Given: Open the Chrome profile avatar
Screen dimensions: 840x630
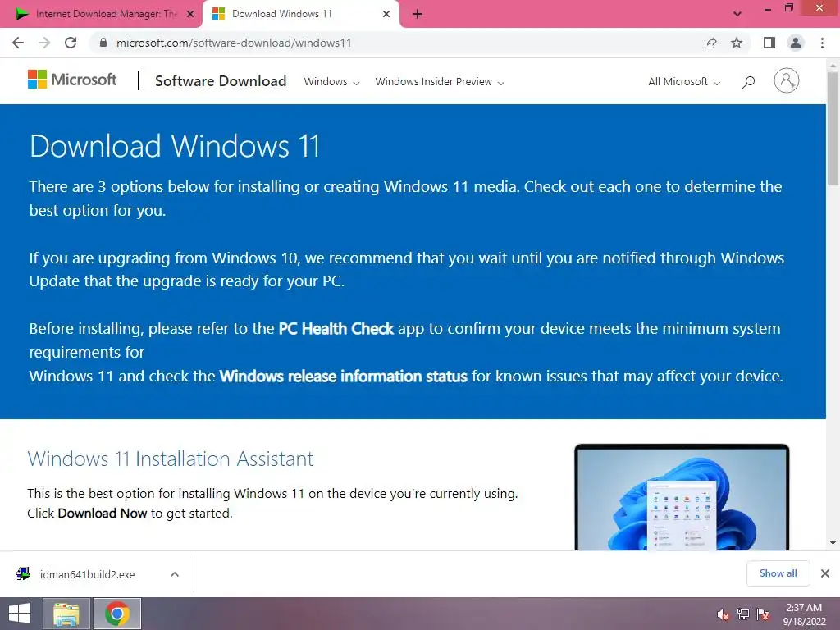Looking at the screenshot, I should [796, 43].
